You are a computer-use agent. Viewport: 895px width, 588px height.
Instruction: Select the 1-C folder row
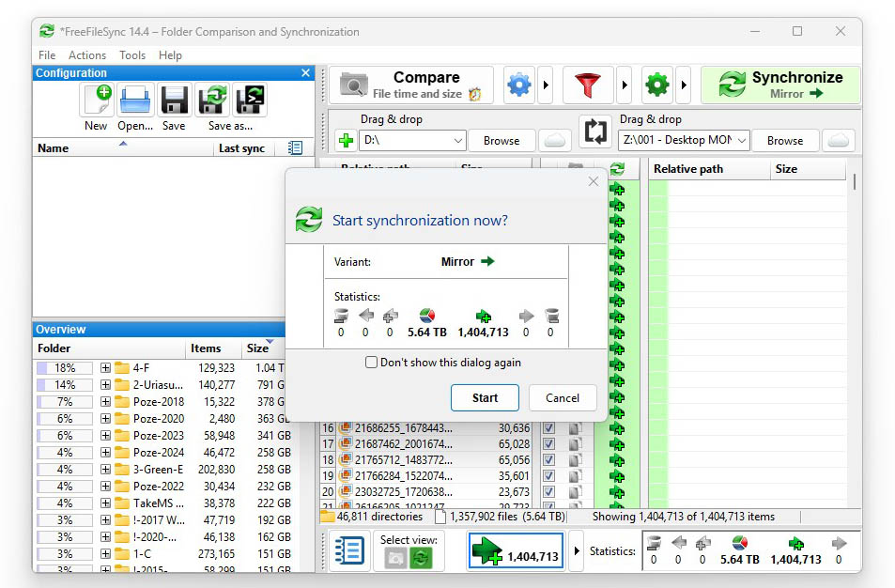click(163, 554)
